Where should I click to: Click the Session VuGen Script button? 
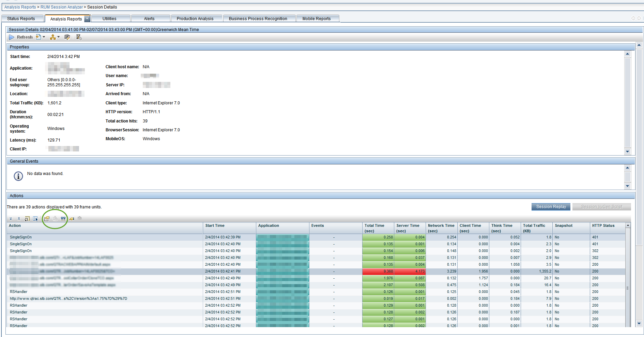(602, 207)
